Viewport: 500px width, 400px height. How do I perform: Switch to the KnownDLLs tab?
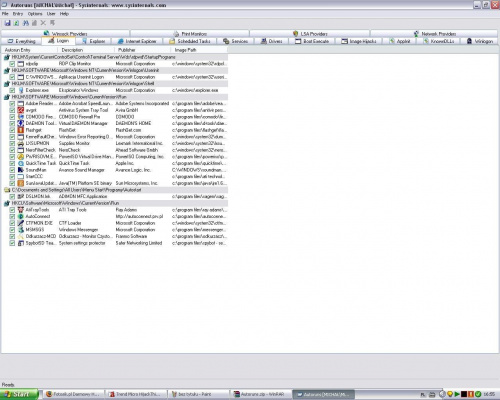[439, 41]
